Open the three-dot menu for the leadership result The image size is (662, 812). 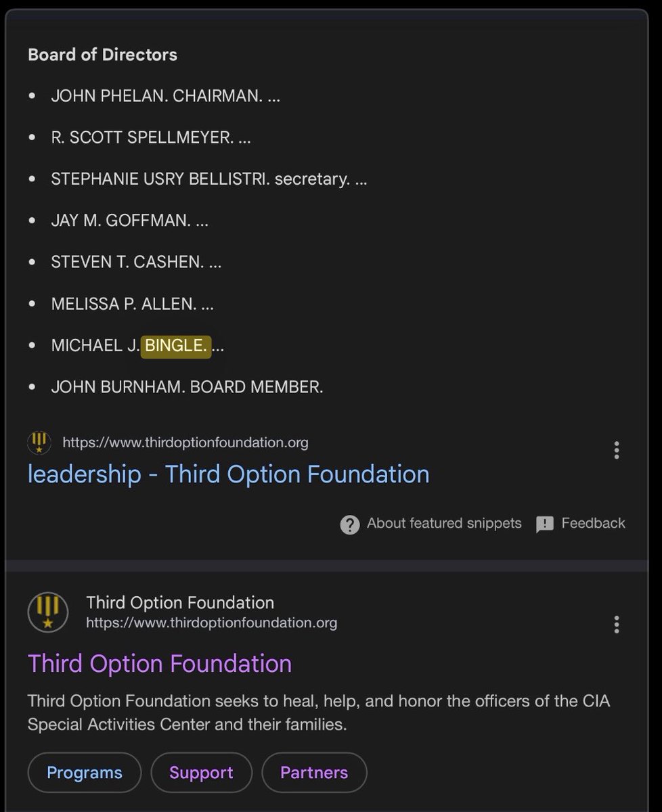pyautogui.click(x=616, y=450)
